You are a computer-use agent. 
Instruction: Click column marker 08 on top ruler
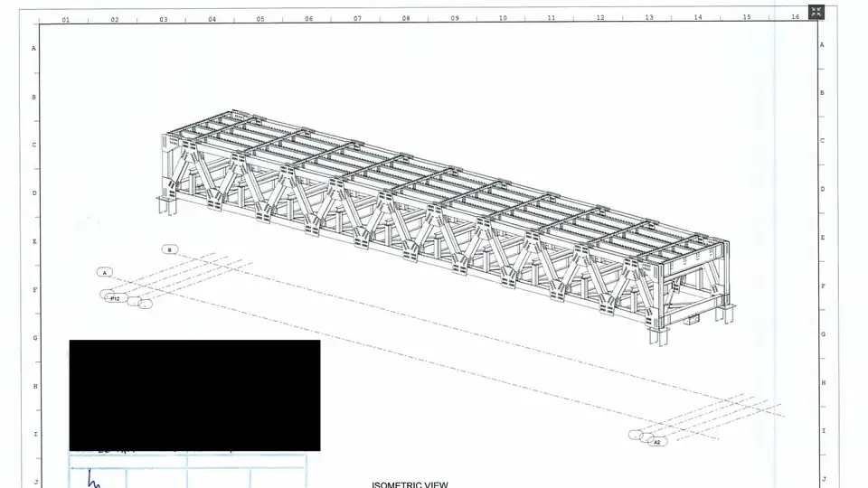tap(406, 19)
